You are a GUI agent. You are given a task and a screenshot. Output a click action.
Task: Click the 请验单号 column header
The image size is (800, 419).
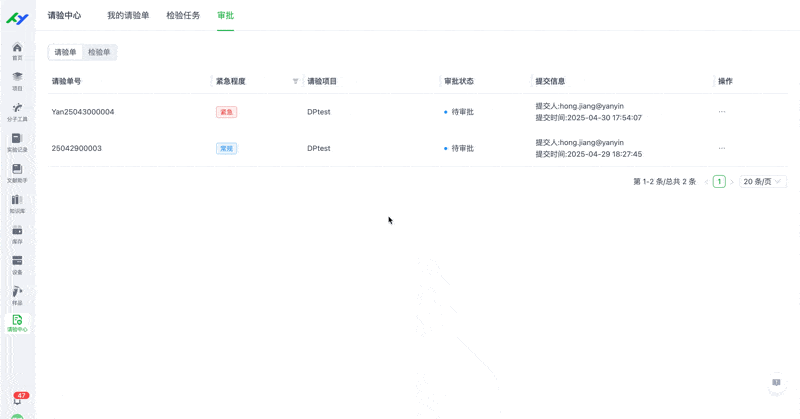tap(66, 81)
